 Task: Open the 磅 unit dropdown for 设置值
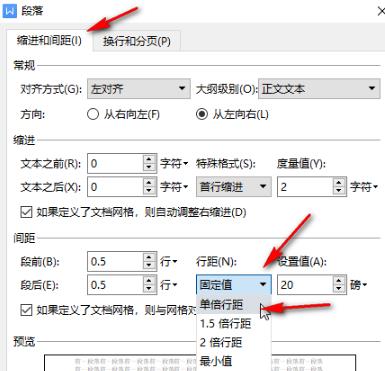[x=358, y=285]
